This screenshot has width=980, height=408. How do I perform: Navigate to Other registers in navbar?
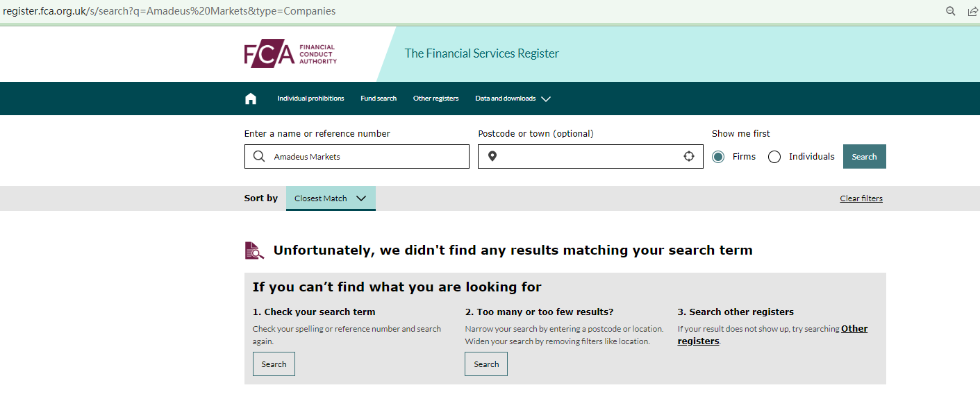tap(435, 99)
